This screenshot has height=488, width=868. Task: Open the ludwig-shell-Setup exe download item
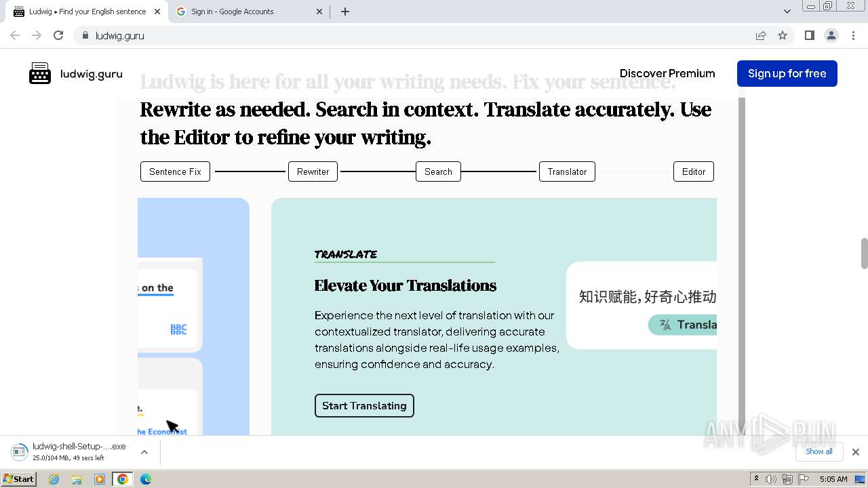tap(71, 451)
